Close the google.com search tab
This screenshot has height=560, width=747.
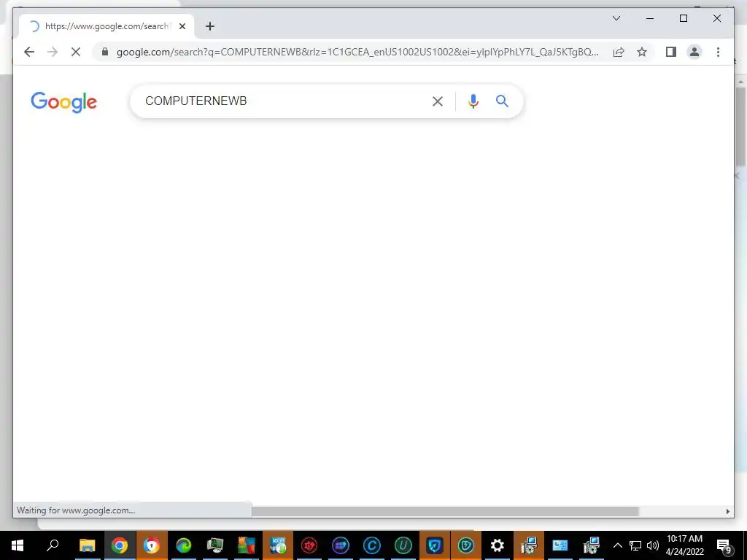click(182, 26)
